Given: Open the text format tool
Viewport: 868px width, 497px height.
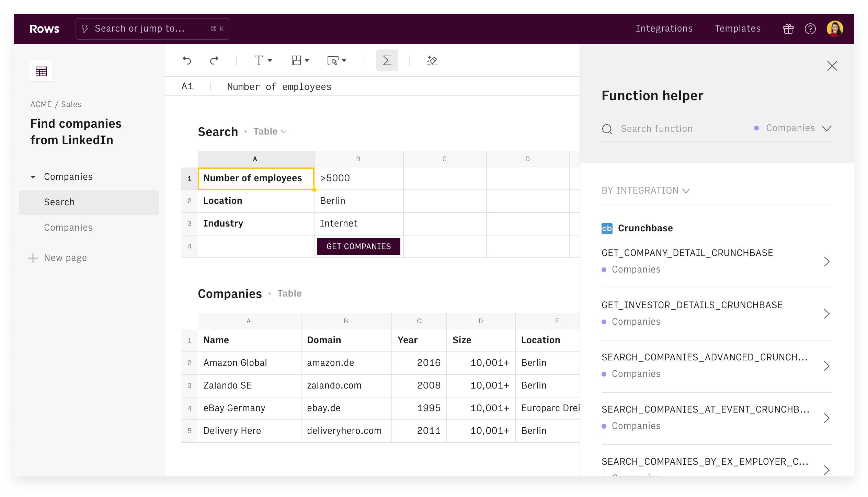Looking at the screenshot, I should pos(259,61).
